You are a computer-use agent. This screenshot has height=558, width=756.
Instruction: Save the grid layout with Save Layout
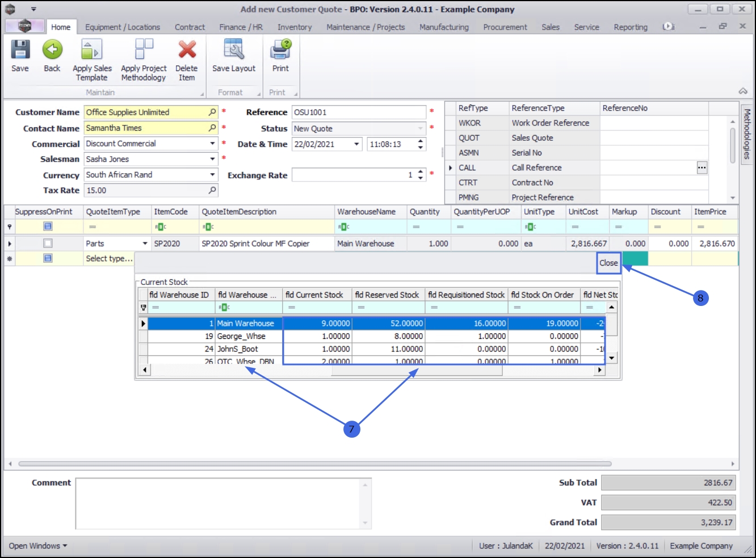click(234, 56)
